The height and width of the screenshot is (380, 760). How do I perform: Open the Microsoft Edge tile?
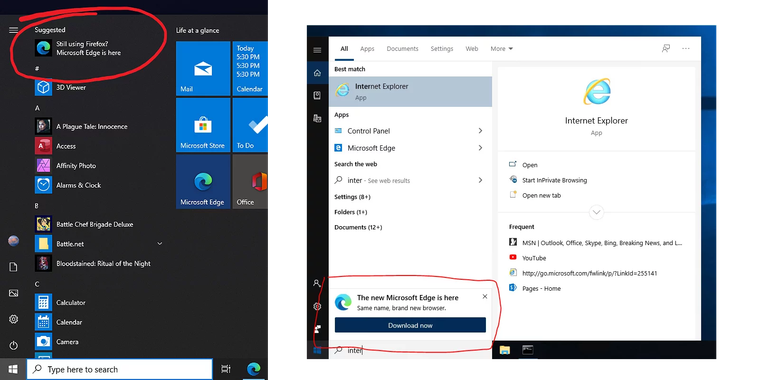point(203,182)
